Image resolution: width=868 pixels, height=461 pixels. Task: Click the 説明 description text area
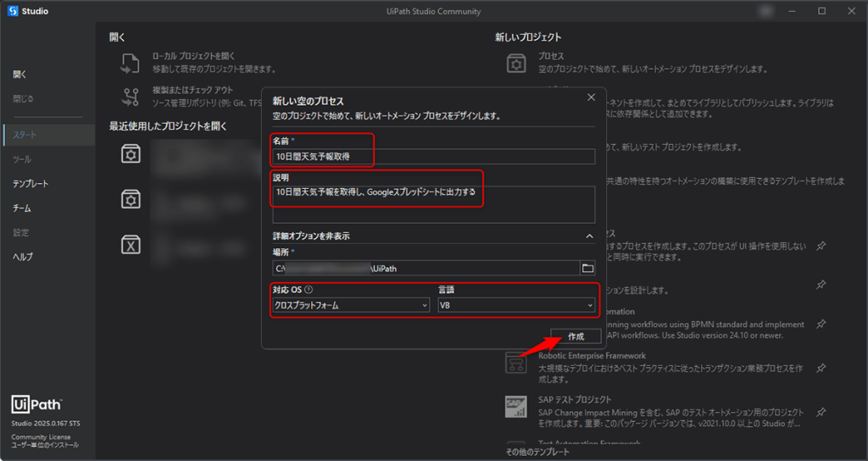(x=433, y=204)
